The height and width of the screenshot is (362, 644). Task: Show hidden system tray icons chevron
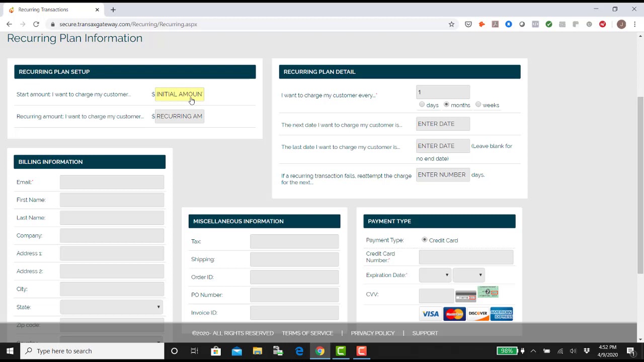pos(533,351)
